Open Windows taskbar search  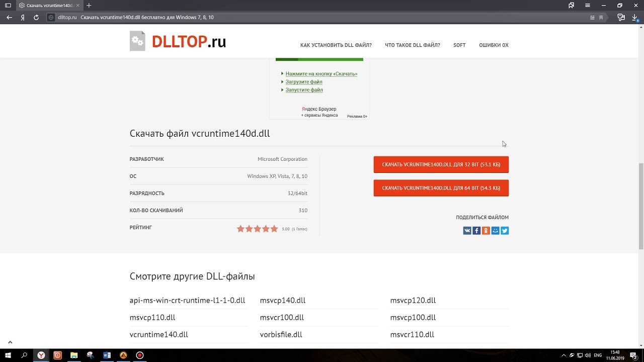click(x=24, y=355)
